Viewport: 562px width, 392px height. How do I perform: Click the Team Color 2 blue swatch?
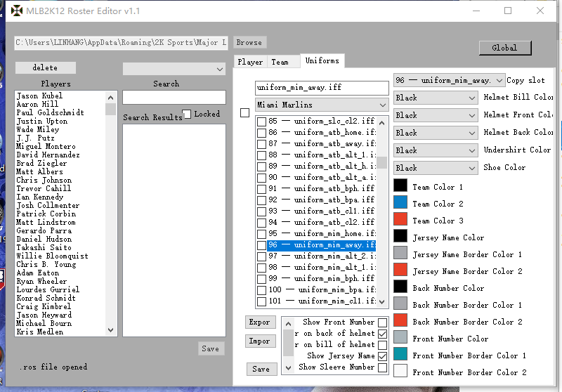pos(400,202)
